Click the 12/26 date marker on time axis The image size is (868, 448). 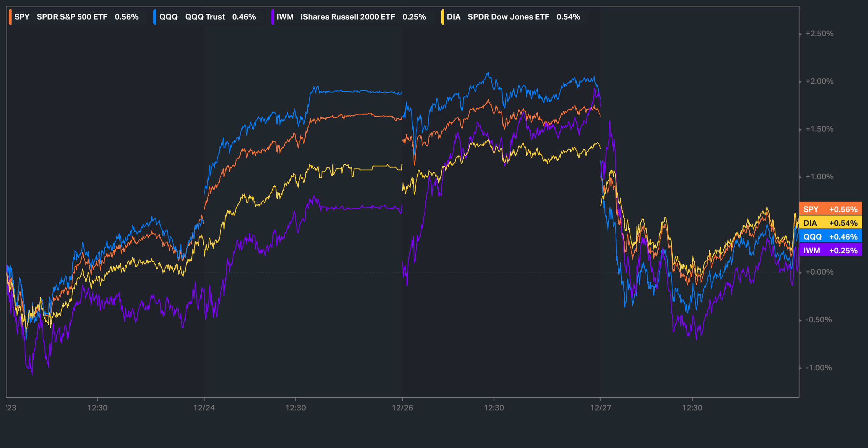[x=402, y=408]
